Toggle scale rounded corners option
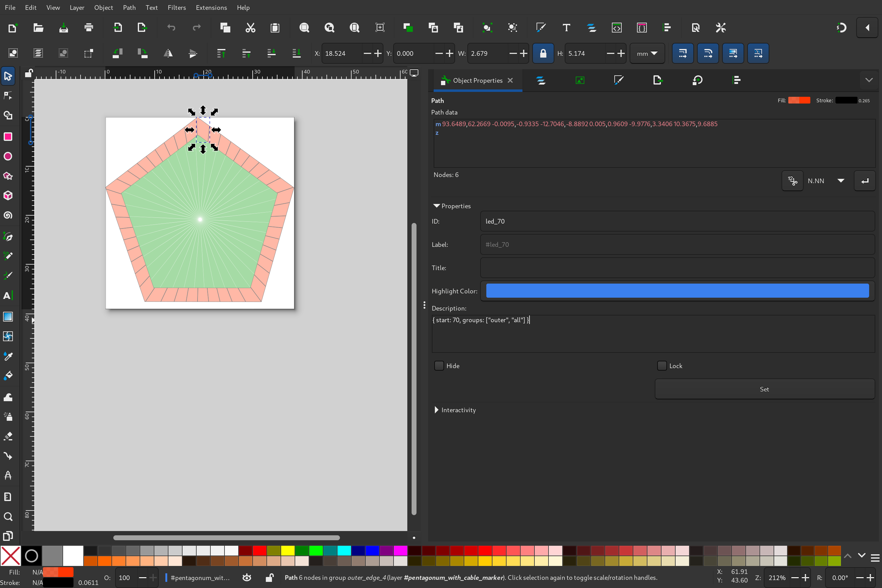Image resolution: width=882 pixels, height=588 pixels. click(708, 53)
